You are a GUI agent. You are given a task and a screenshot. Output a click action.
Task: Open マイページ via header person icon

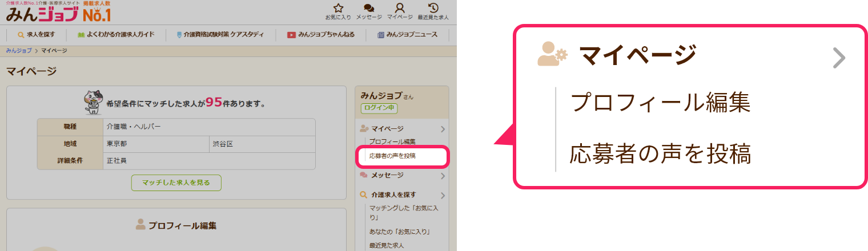click(x=400, y=8)
